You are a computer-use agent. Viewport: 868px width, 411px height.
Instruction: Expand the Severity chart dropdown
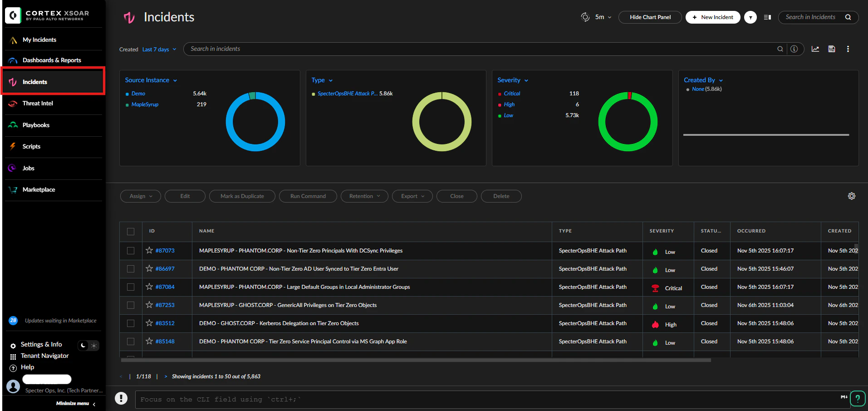point(513,80)
